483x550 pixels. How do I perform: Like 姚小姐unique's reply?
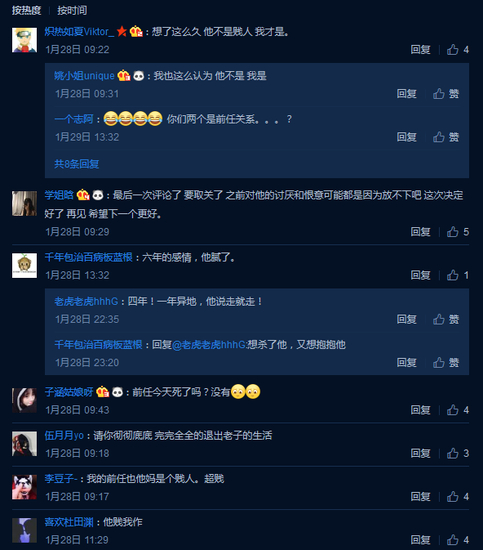click(x=446, y=94)
